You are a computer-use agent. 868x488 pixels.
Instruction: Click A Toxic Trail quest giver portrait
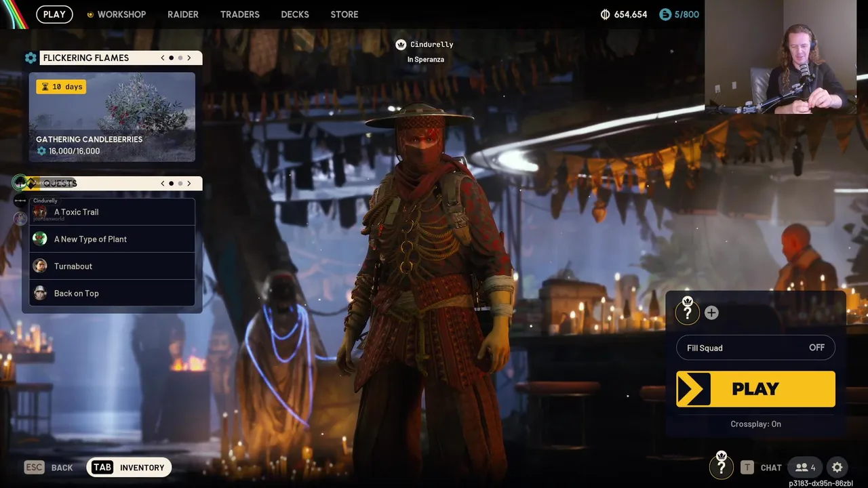(x=40, y=212)
